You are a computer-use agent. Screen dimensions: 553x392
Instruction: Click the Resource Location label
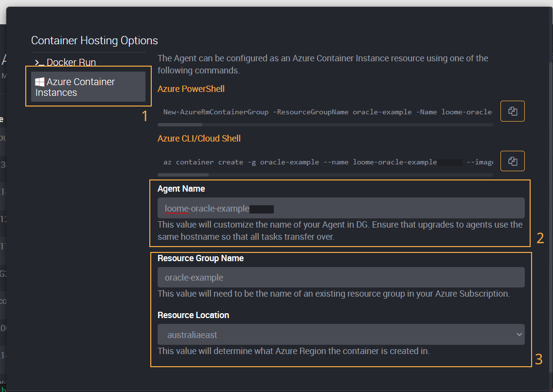tap(193, 315)
